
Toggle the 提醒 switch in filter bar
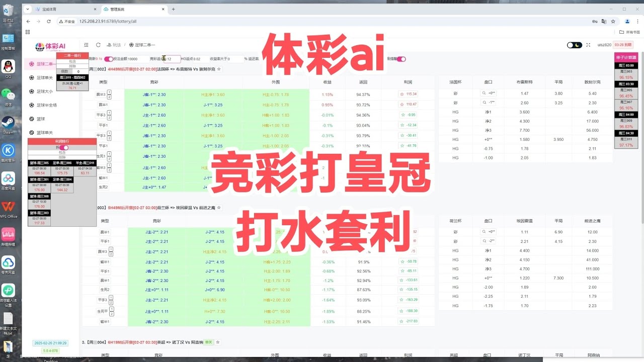[401, 59]
